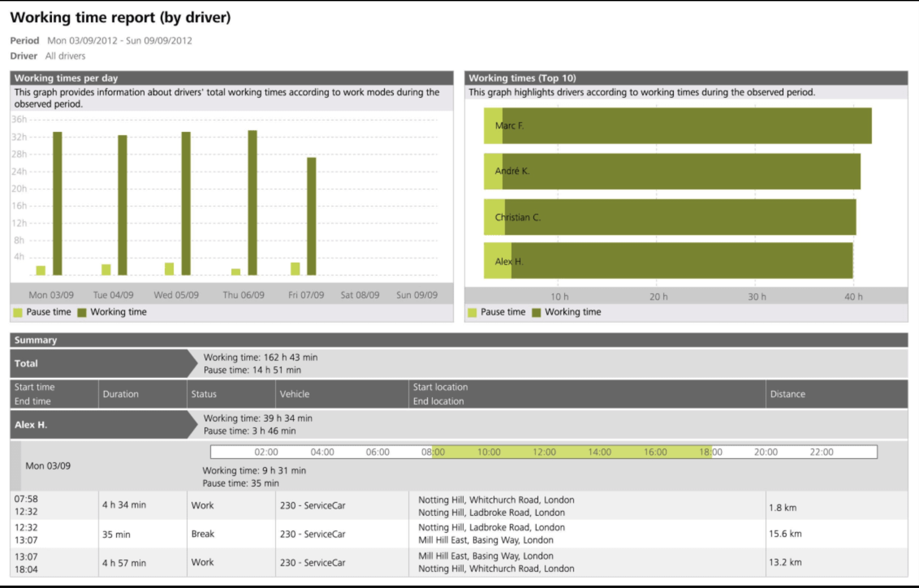This screenshot has height=588, width=919.
Task: Select Alex H.'s pause time segment
Action: point(497,262)
